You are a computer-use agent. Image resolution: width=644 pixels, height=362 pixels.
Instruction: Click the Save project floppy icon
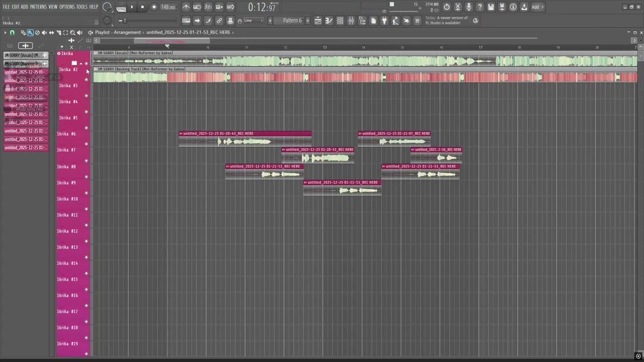pyautogui.click(x=491, y=7)
